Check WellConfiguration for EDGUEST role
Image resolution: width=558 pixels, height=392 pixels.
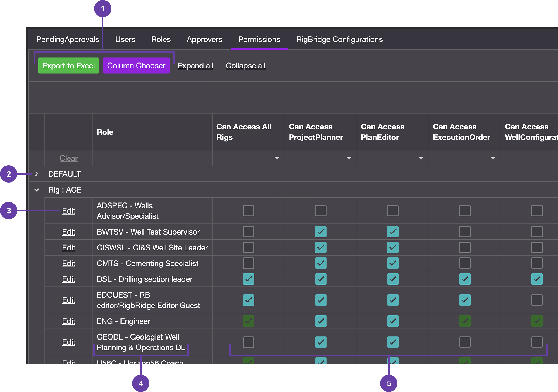[x=537, y=300]
